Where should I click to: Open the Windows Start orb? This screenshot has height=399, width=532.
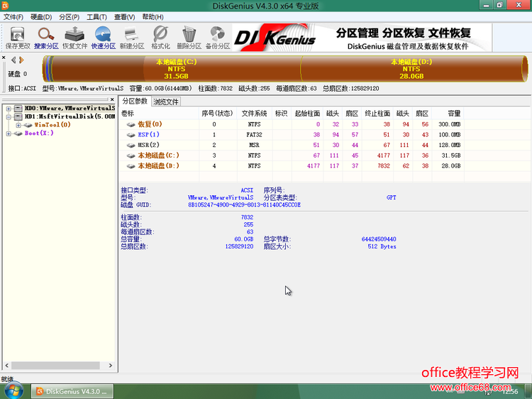click(x=14, y=390)
